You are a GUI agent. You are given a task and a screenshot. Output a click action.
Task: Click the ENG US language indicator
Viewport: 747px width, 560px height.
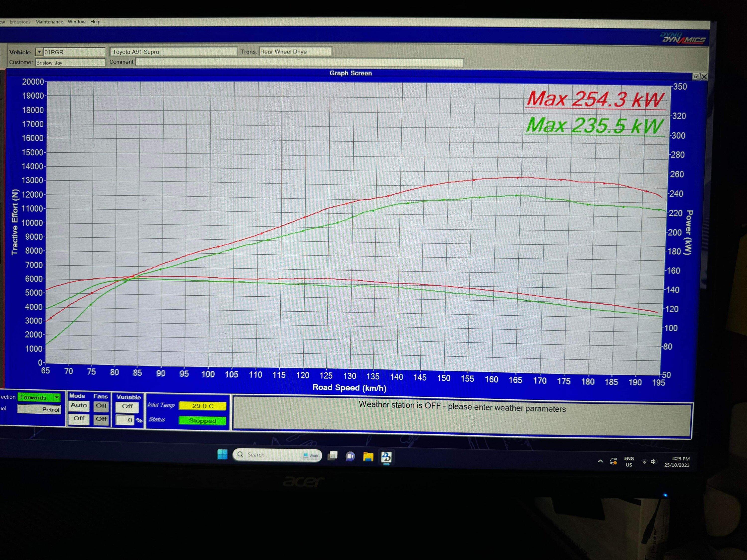tap(629, 462)
